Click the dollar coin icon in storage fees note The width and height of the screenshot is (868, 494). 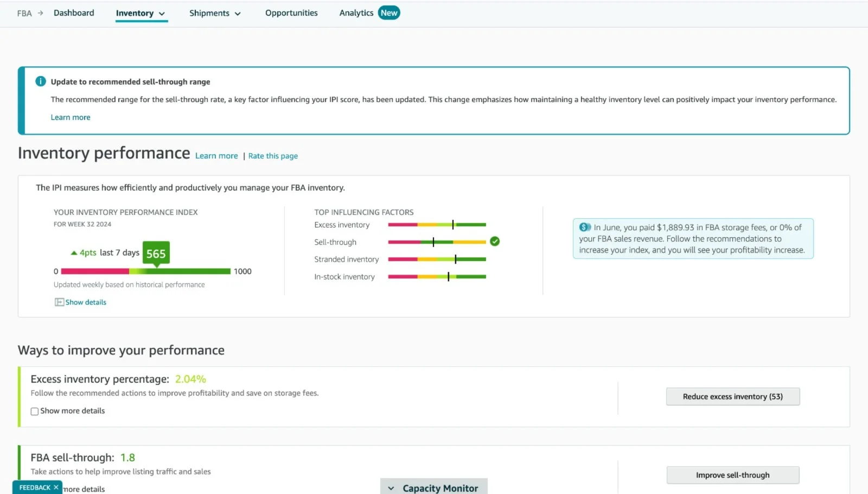[x=585, y=227]
